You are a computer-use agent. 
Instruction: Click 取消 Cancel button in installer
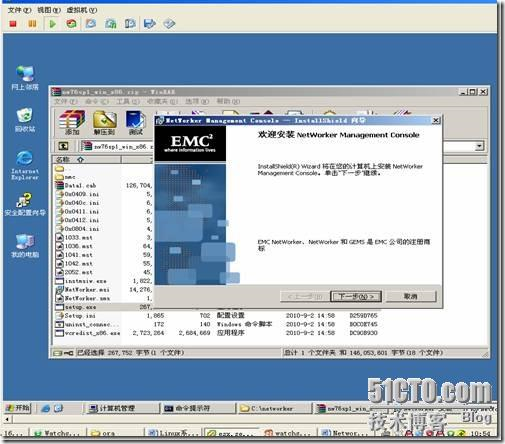pos(411,296)
